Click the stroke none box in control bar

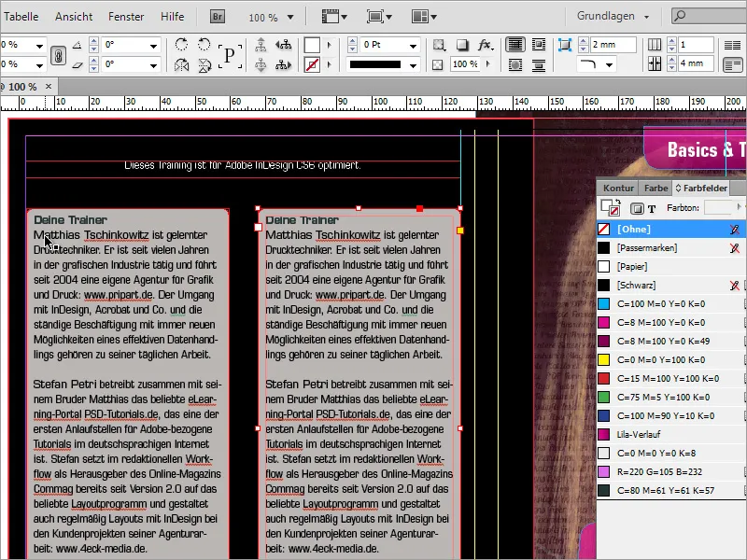click(312, 64)
